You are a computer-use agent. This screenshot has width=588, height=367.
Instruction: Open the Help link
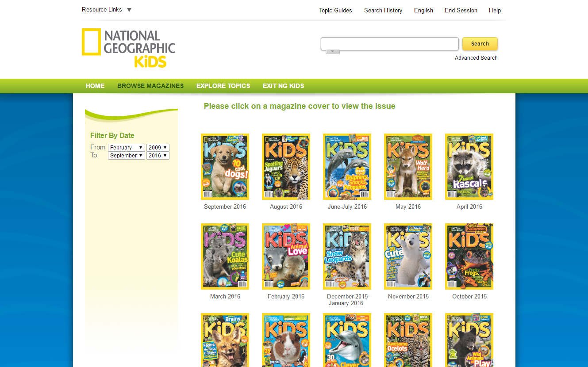pyautogui.click(x=495, y=10)
